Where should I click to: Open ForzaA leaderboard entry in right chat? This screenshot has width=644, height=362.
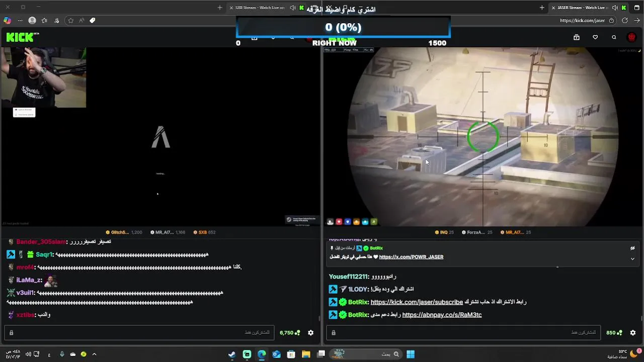click(x=477, y=232)
